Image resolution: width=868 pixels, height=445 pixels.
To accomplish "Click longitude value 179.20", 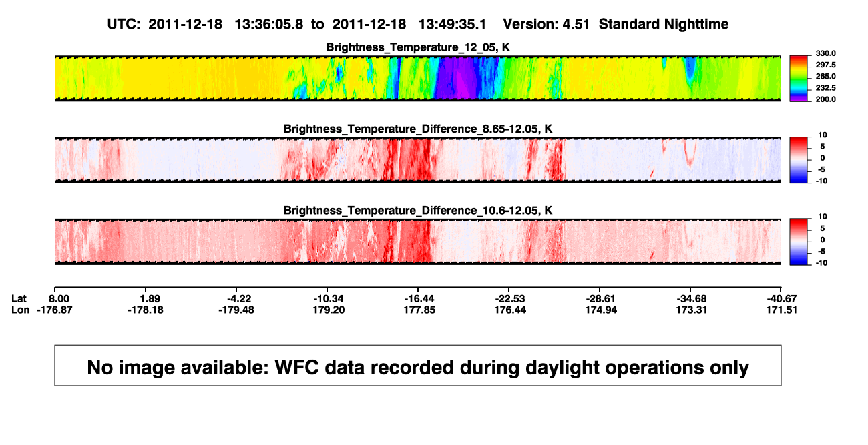I will pyautogui.click(x=331, y=310).
